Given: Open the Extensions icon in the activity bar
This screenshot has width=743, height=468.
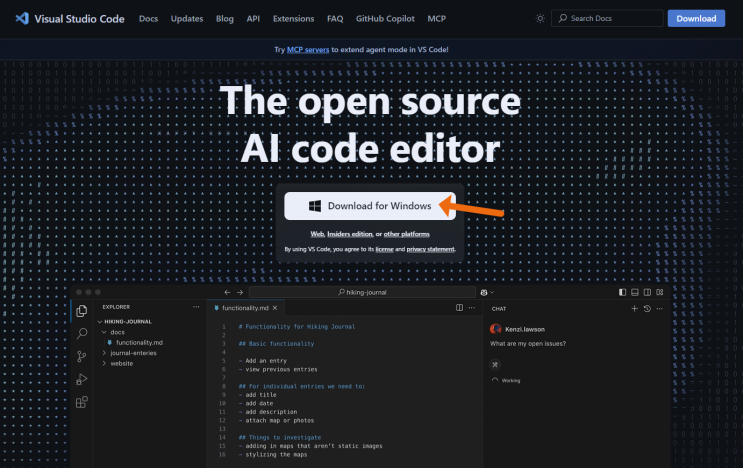Looking at the screenshot, I should coord(82,402).
